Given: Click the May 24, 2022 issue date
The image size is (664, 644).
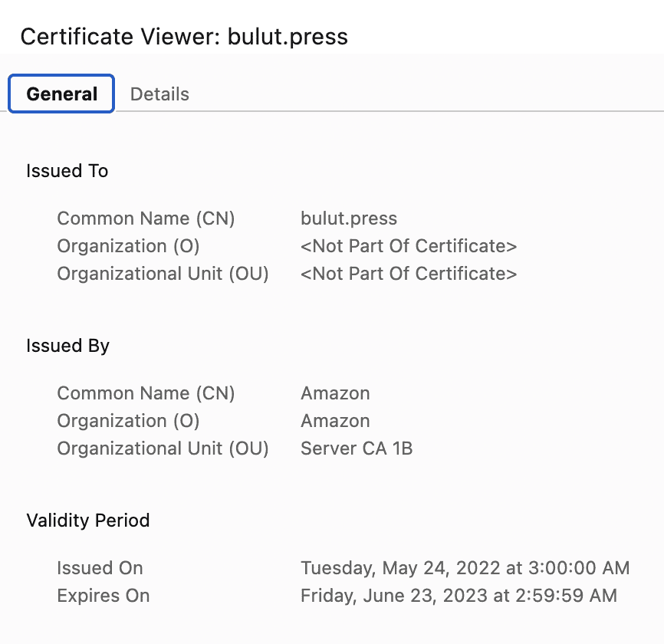Looking at the screenshot, I should 465,568.
